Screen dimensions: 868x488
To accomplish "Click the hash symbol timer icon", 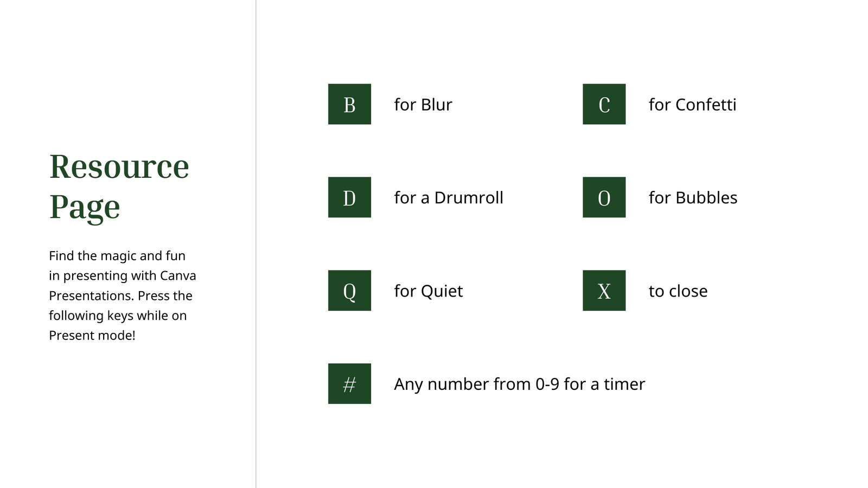I will (x=349, y=384).
